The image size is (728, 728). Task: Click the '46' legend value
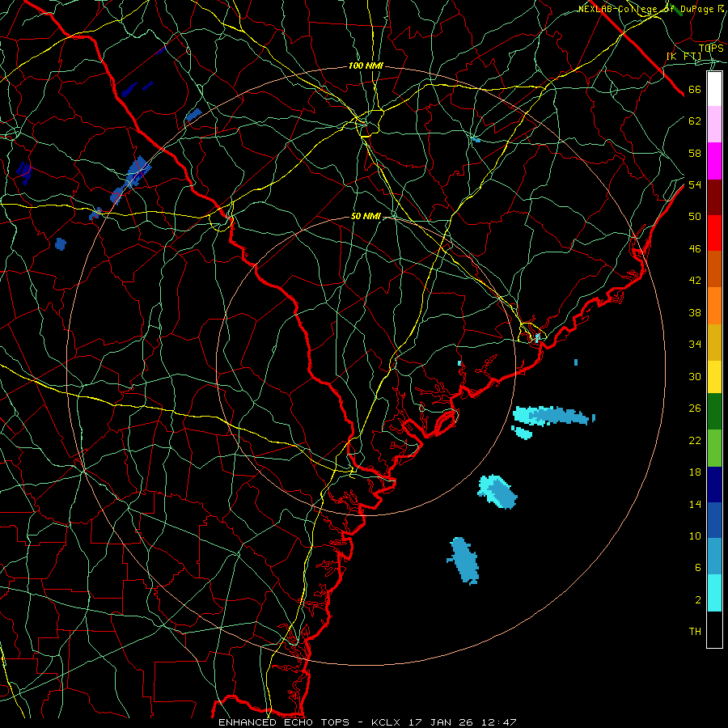[x=695, y=248]
